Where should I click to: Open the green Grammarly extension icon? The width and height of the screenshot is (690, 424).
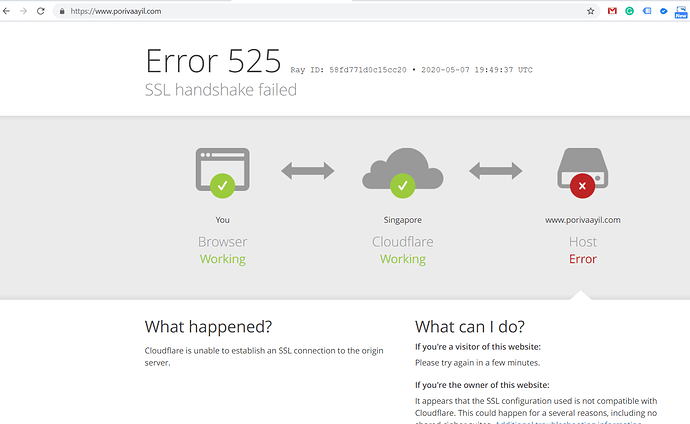click(629, 11)
